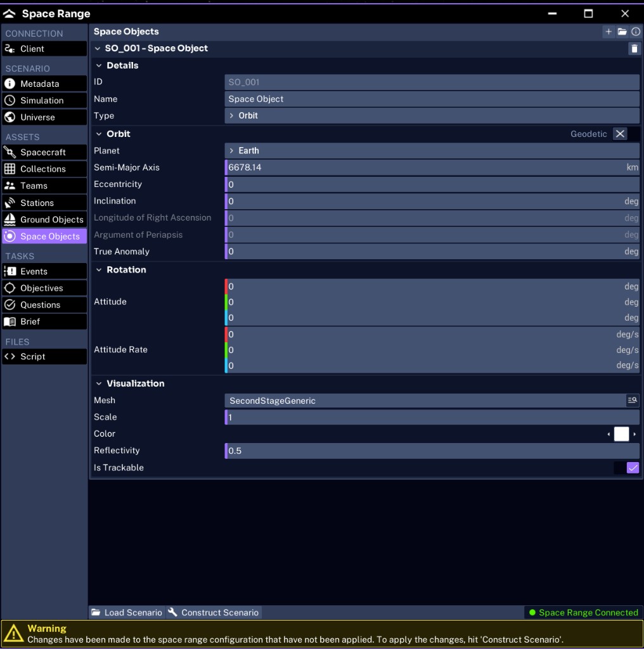The height and width of the screenshot is (649, 644).
Task: Click the Inclination input field
Action: point(432,201)
